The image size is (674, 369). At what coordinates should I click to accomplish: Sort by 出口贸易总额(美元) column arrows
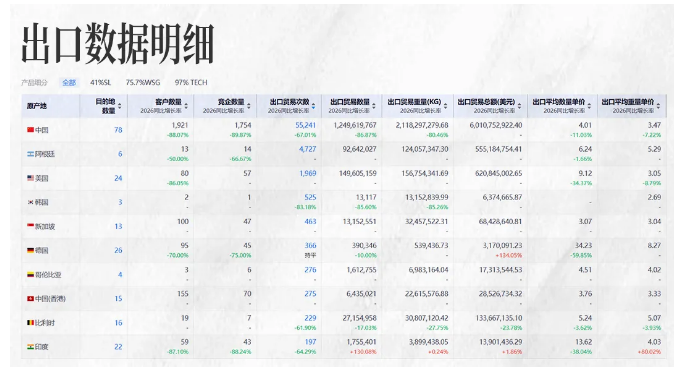pyautogui.click(x=519, y=106)
